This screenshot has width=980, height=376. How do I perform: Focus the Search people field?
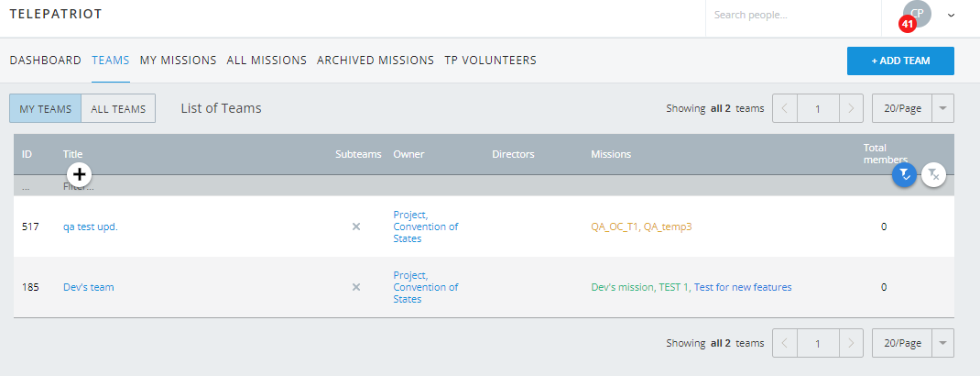tap(792, 16)
